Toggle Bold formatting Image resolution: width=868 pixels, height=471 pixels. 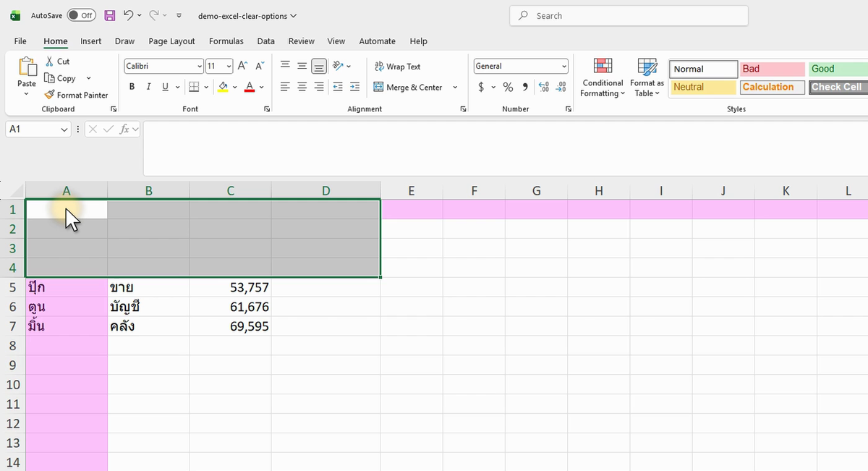pos(132,87)
